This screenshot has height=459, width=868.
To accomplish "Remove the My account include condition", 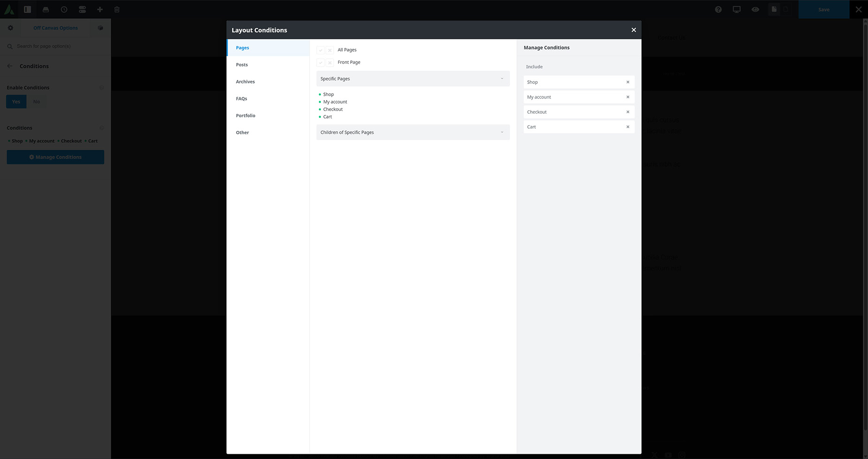I will [x=628, y=97].
